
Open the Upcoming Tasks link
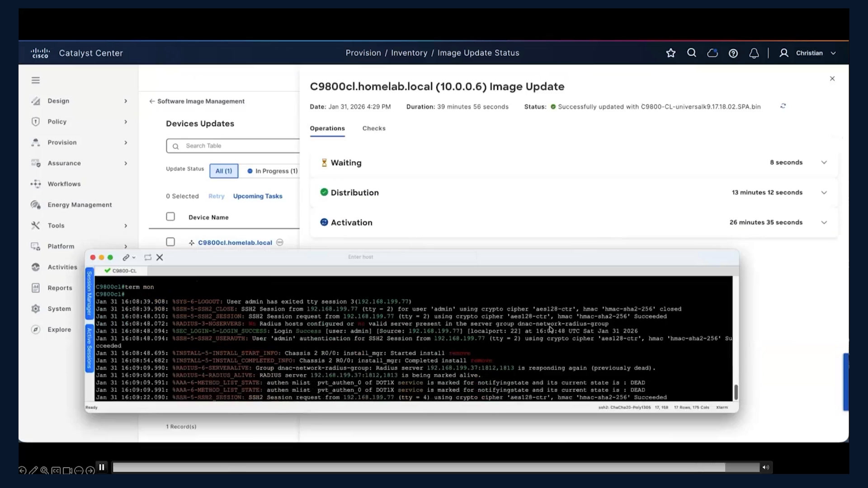(x=258, y=196)
